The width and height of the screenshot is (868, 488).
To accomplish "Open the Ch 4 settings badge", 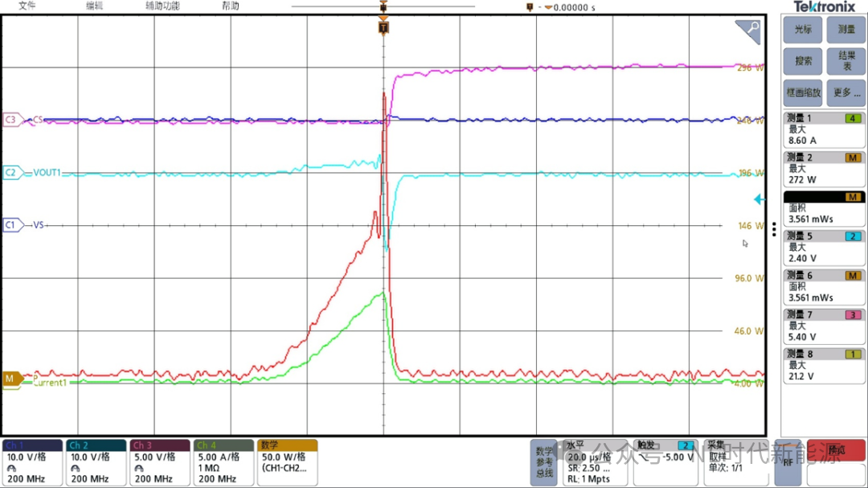I will pyautogui.click(x=223, y=462).
